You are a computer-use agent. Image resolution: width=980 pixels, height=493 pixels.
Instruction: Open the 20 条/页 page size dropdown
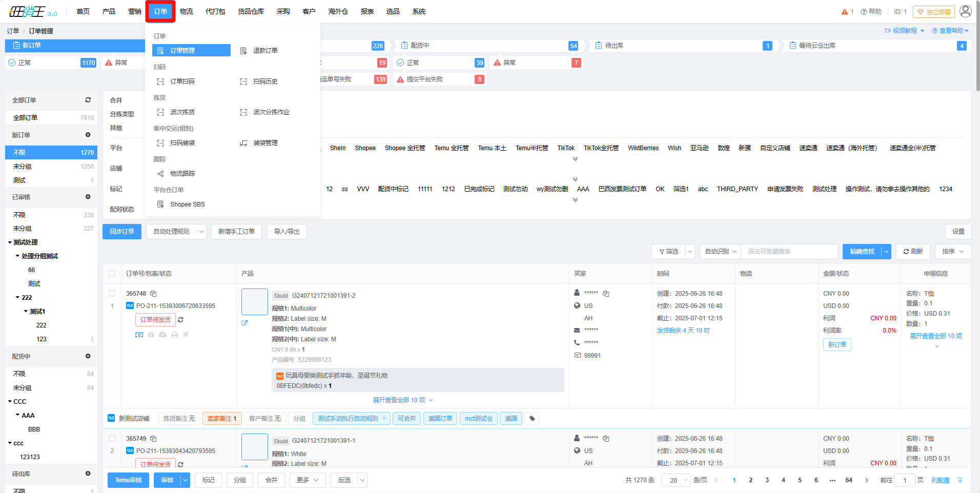tap(676, 480)
